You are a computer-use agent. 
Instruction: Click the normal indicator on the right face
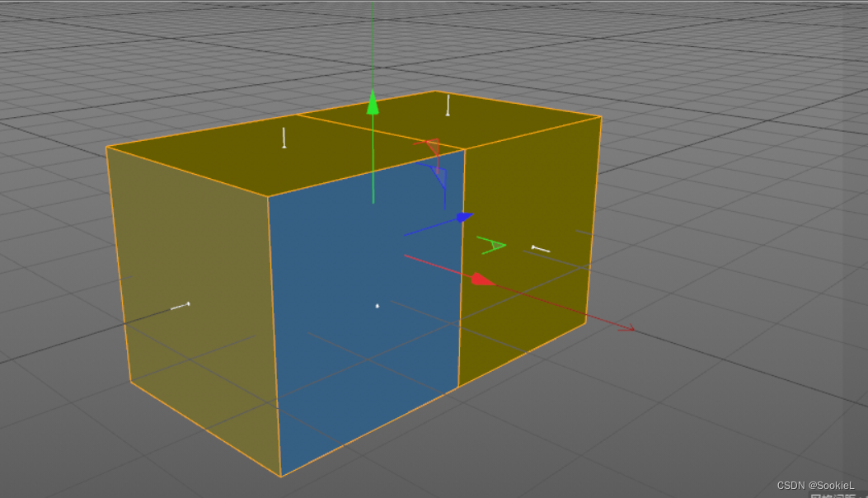tap(540, 248)
